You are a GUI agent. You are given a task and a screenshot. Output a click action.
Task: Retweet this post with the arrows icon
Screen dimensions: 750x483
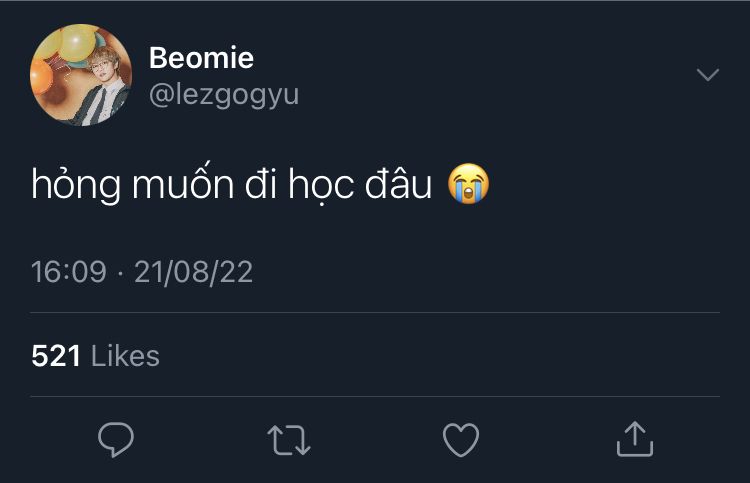click(x=289, y=439)
